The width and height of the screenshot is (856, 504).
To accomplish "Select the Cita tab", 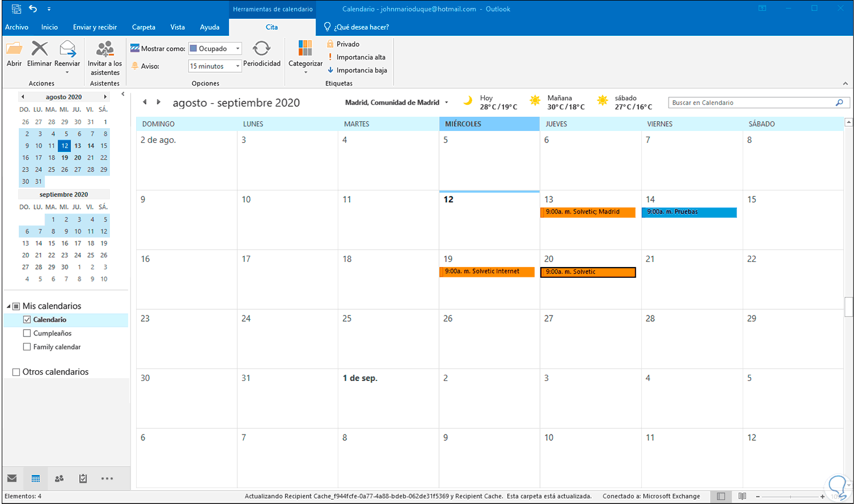I will (272, 27).
